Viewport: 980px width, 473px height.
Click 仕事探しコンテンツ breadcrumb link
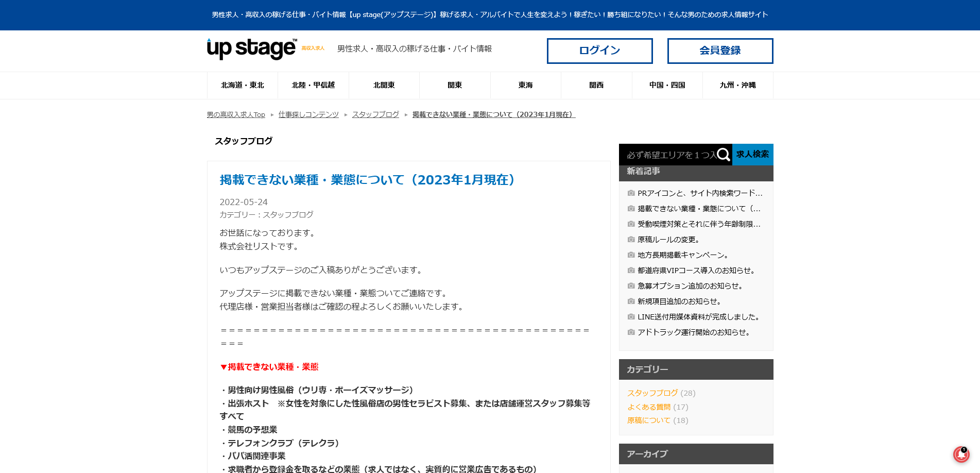308,115
